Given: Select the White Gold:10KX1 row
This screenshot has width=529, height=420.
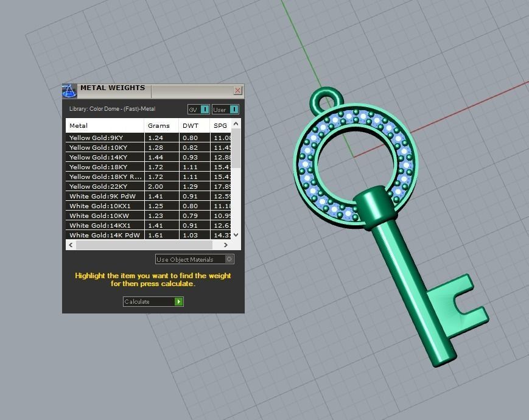Looking at the screenshot, I should [x=149, y=206].
